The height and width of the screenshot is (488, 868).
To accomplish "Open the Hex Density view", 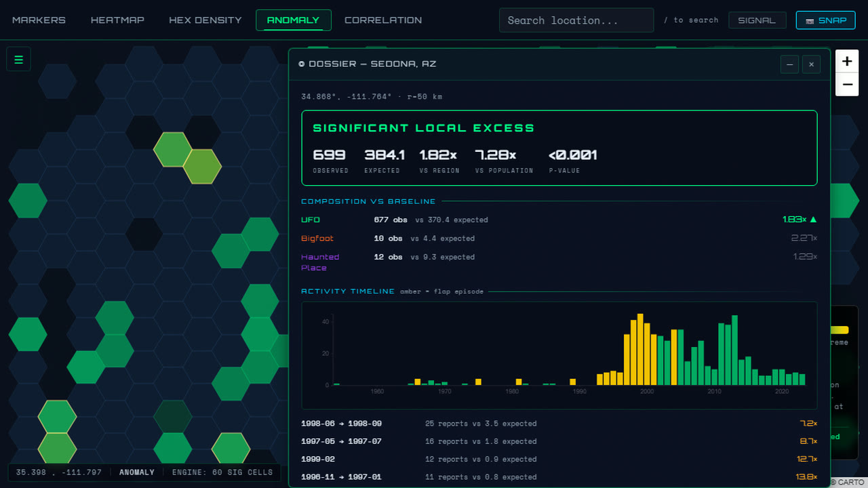I will (x=205, y=20).
